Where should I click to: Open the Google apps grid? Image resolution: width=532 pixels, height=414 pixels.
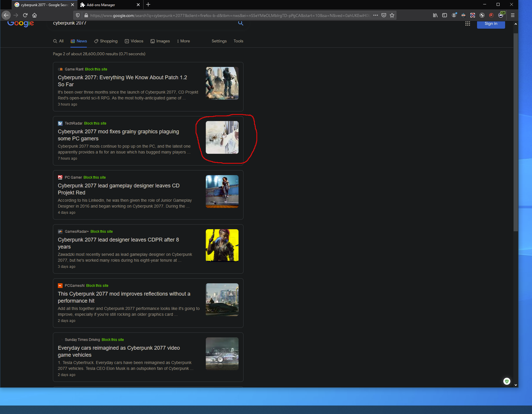468,24
